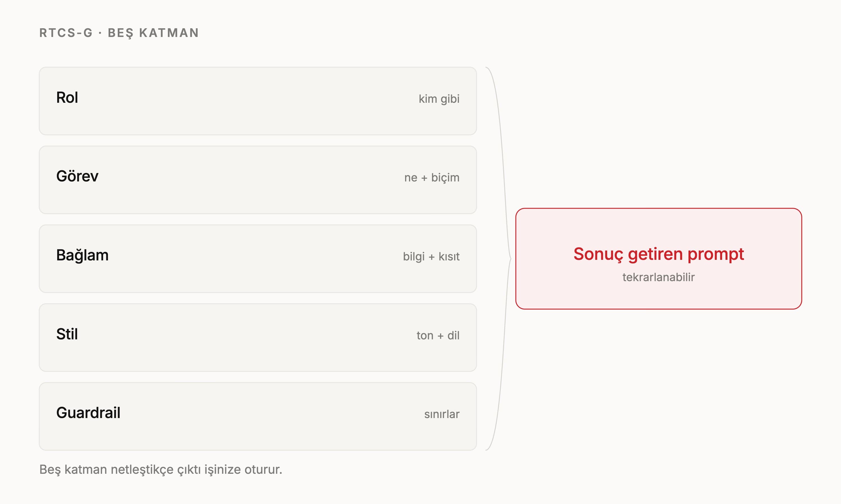Choose the Stil layer card

[x=258, y=337]
